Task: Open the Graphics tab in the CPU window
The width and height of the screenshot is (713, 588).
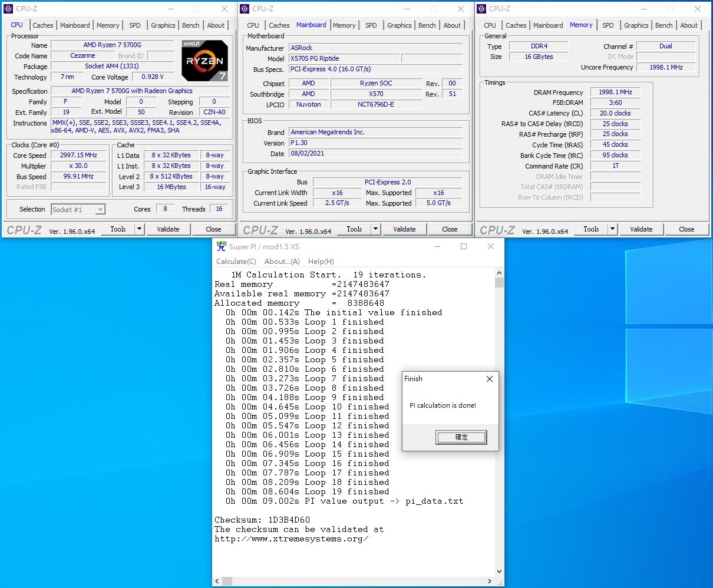Action: [163, 25]
